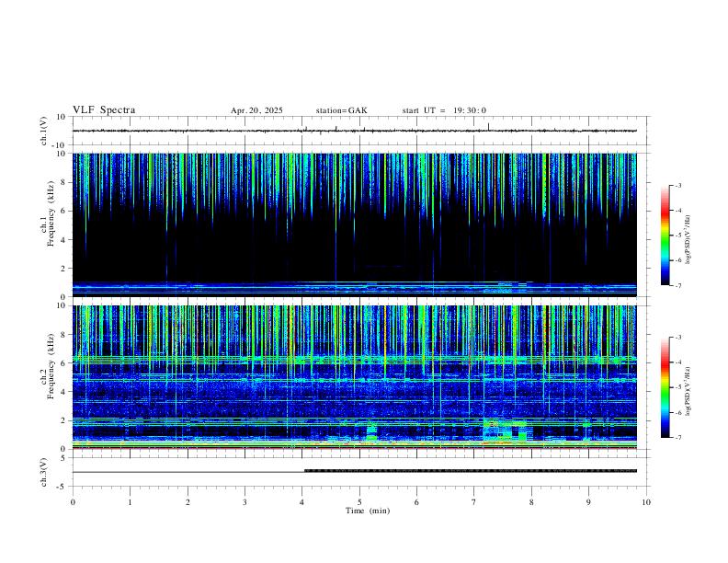Click inside the ch.1 spectrogram panel
The image size is (728, 563).
coord(355,224)
